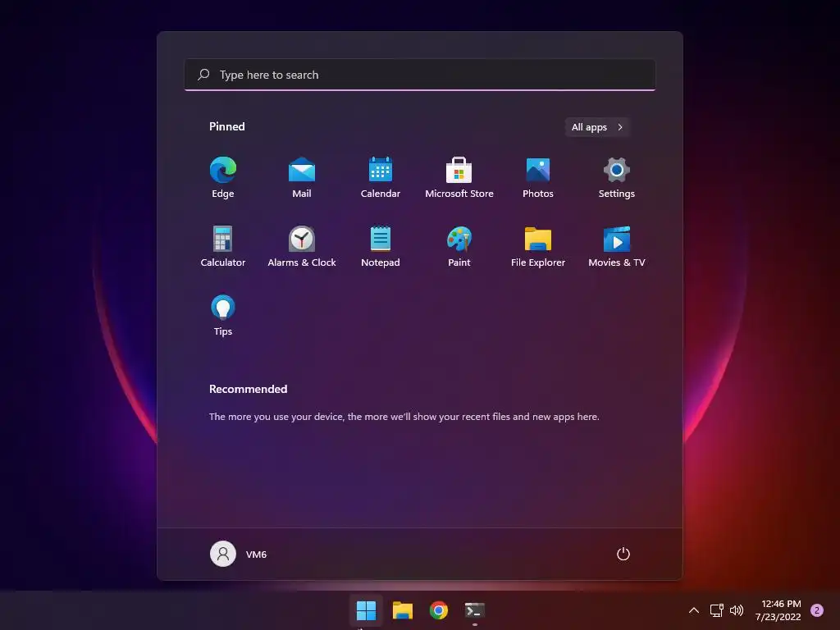Screen dimensions: 840x630
Task: Open the Paint app
Action: click(459, 246)
